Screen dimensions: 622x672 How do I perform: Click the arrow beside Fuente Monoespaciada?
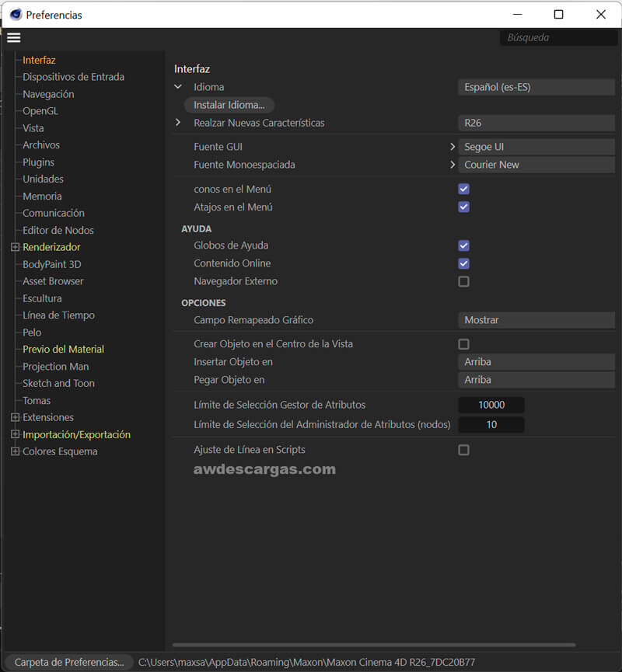453,165
